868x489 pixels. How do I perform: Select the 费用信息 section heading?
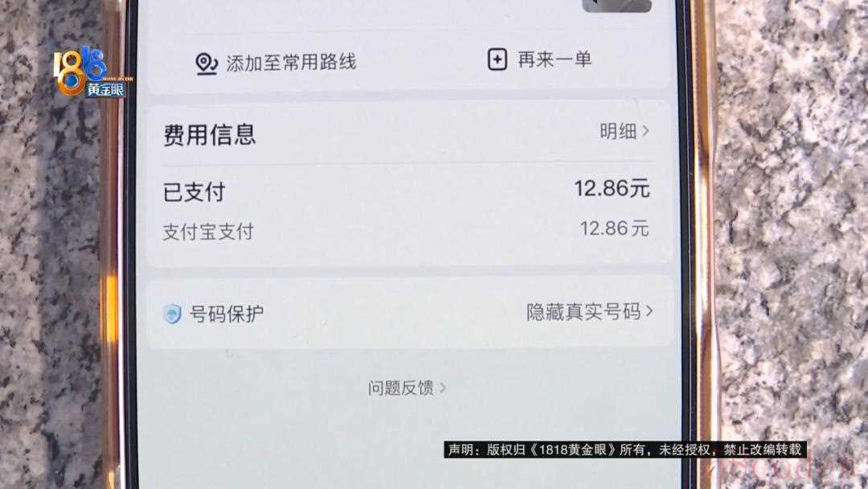click(209, 134)
